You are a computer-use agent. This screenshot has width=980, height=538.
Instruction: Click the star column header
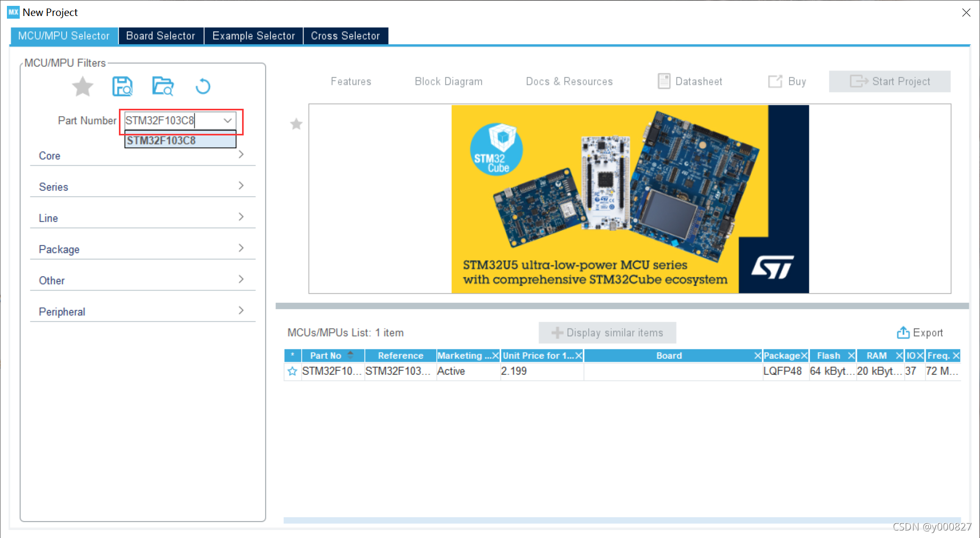coord(293,356)
